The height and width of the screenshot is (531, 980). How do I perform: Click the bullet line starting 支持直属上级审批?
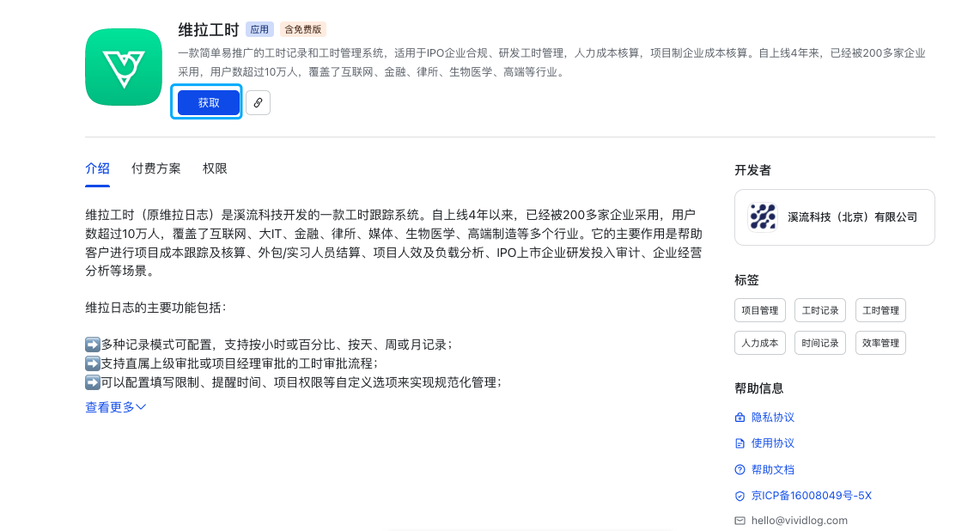pyautogui.click(x=232, y=363)
